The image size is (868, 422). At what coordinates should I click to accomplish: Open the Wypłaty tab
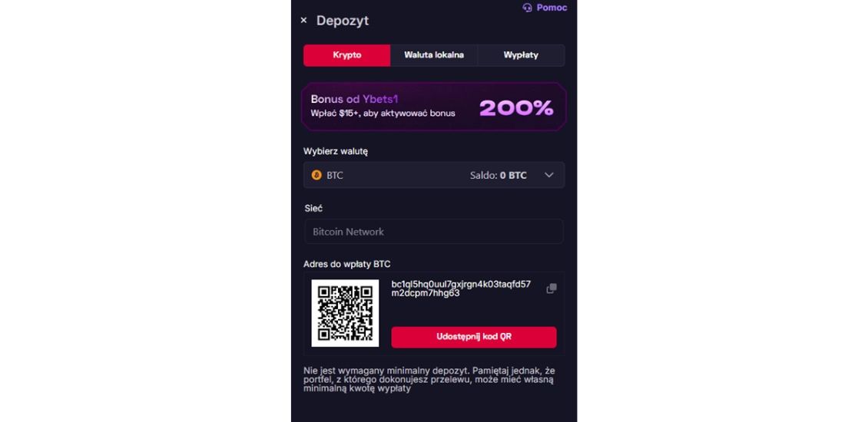click(x=521, y=55)
